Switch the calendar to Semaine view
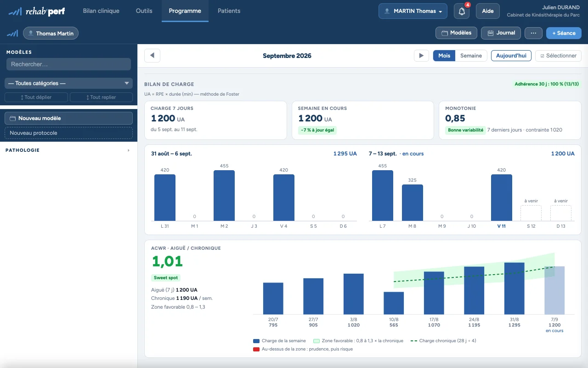This screenshot has width=588, height=368. click(471, 56)
